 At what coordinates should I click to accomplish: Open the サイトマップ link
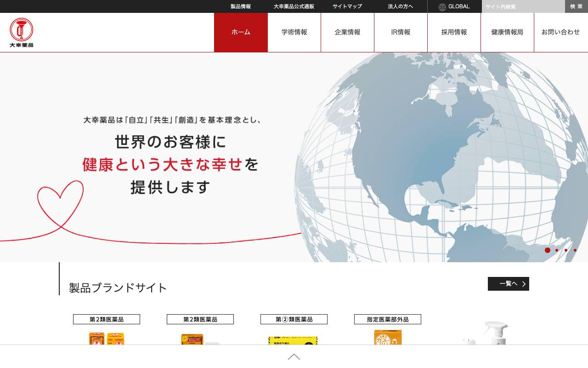click(x=347, y=6)
